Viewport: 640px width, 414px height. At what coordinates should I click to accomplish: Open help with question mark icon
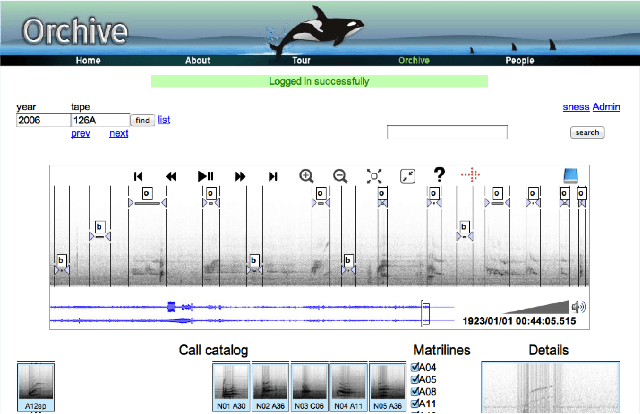click(x=438, y=175)
